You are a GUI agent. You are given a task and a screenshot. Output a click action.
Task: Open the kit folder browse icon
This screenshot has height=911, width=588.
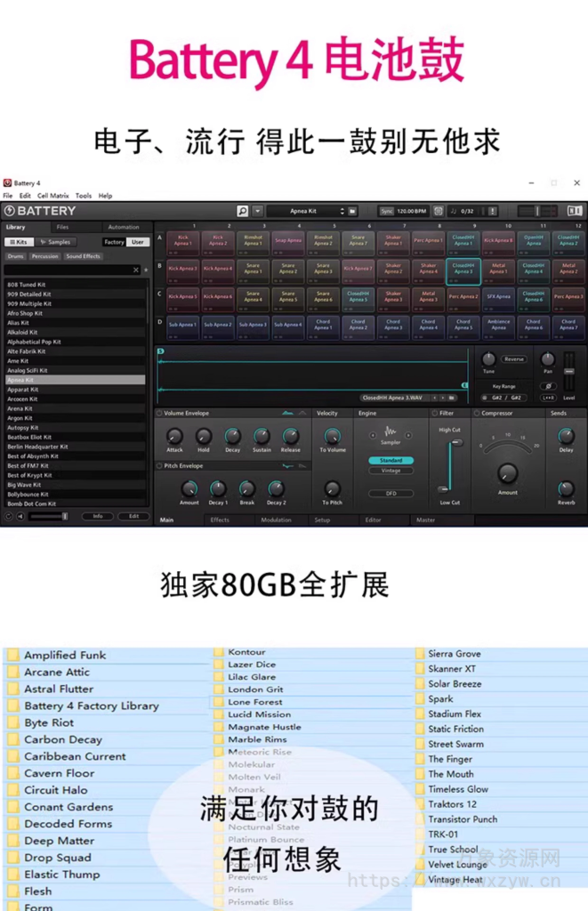click(x=353, y=211)
